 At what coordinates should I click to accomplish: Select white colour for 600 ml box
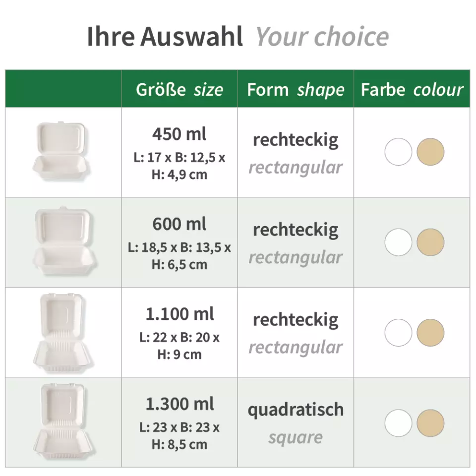(x=398, y=242)
